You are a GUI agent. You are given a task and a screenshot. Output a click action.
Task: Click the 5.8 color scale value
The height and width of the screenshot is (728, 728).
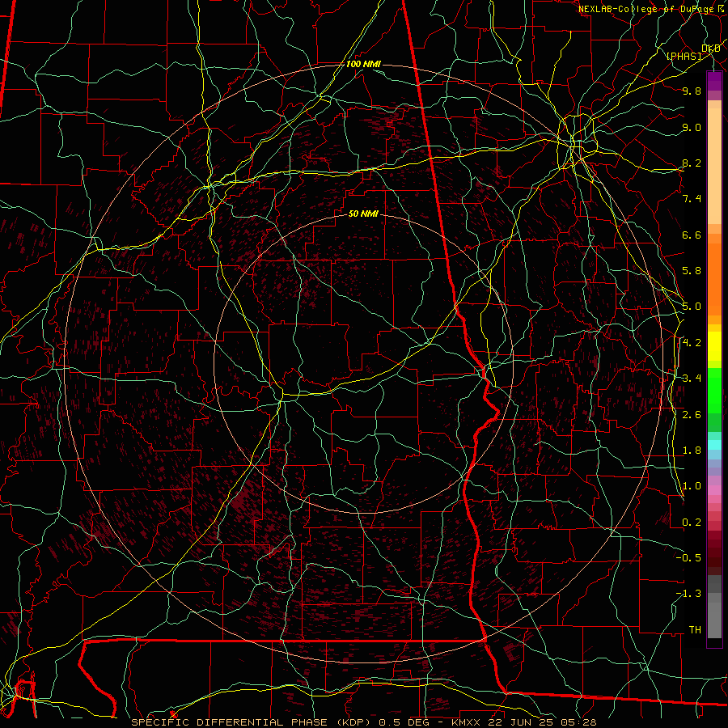click(x=692, y=271)
